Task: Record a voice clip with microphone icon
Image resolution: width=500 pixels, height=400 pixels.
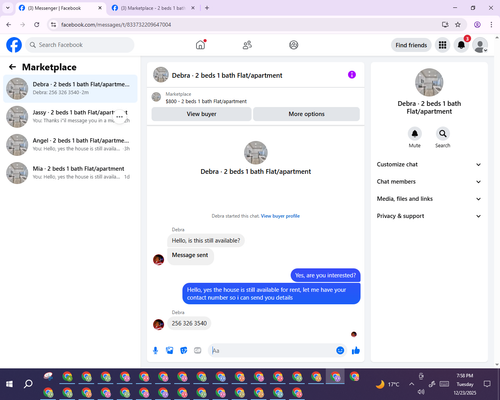Action: [155, 350]
